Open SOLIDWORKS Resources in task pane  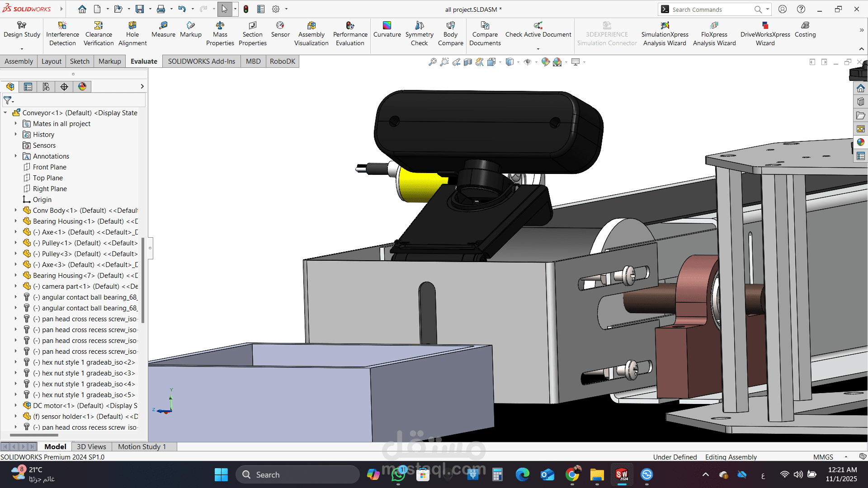[860, 88]
